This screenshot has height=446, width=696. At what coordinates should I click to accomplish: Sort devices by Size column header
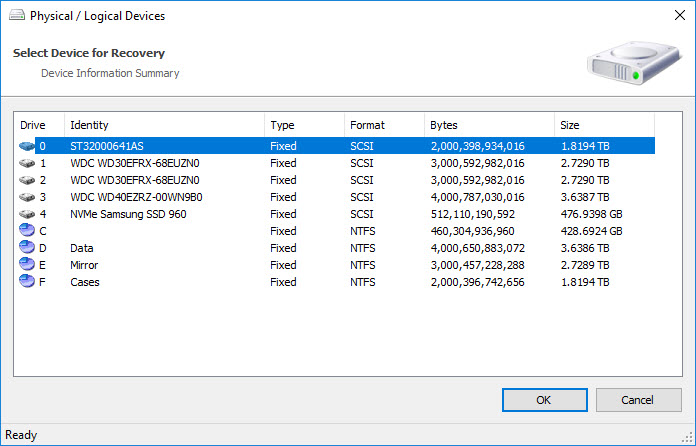tap(604, 125)
